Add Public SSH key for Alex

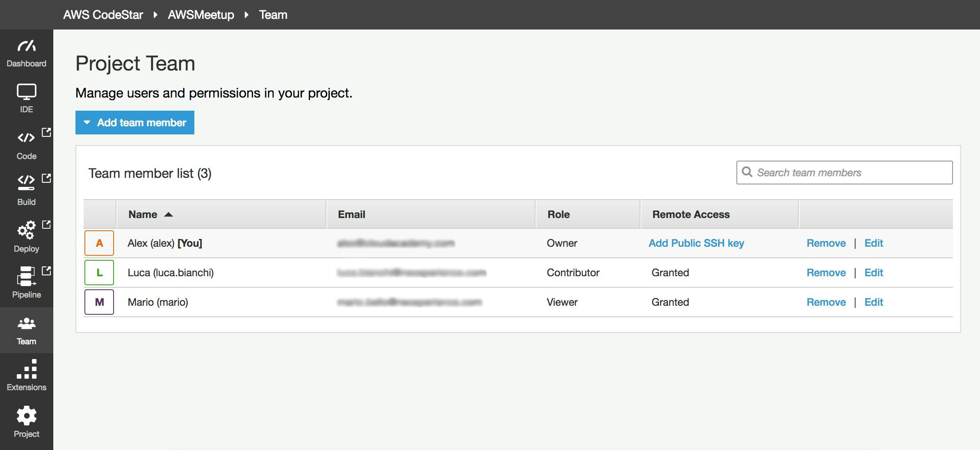(x=696, y=243)
